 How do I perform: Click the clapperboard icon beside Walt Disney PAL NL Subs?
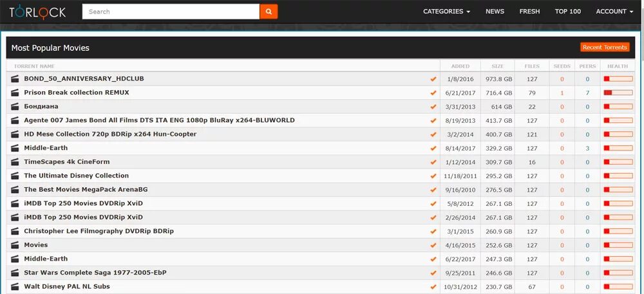coord(15,287)
